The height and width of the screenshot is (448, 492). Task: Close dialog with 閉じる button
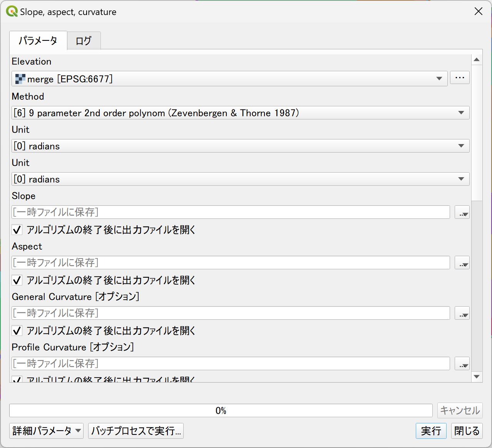pyautogui.click(x=467, y=431)
